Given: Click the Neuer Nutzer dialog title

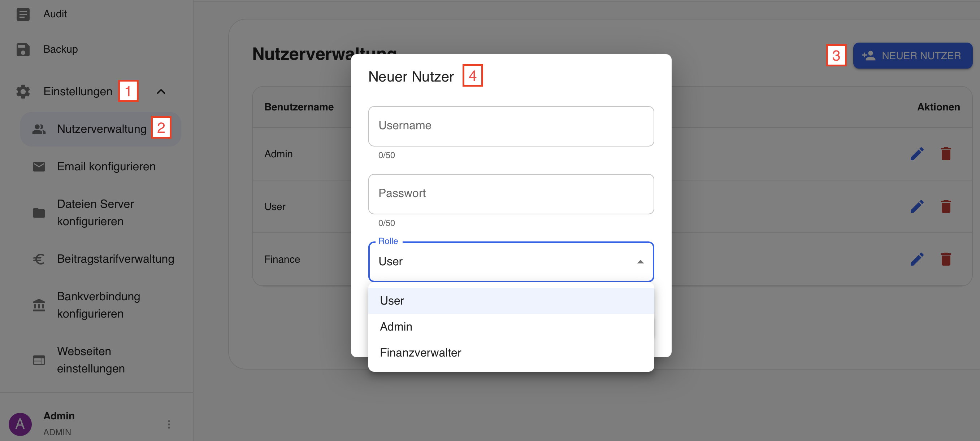Looking at the screenshot, I should coord(411,77).
